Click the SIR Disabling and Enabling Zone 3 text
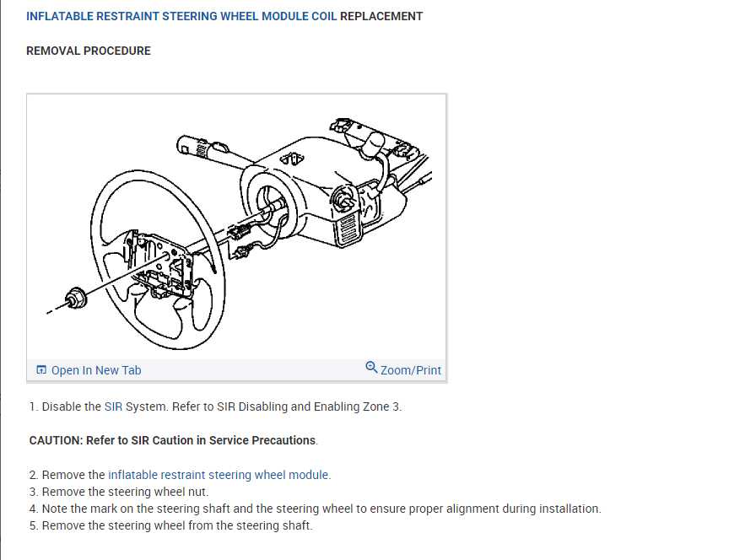729x560 pixels. tap(309, 407)
